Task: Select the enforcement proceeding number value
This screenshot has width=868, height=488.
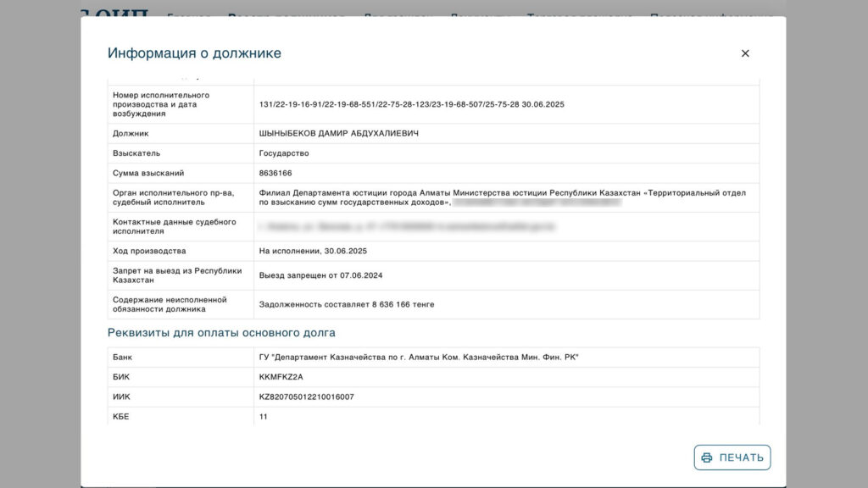Action: pos(411,104)
